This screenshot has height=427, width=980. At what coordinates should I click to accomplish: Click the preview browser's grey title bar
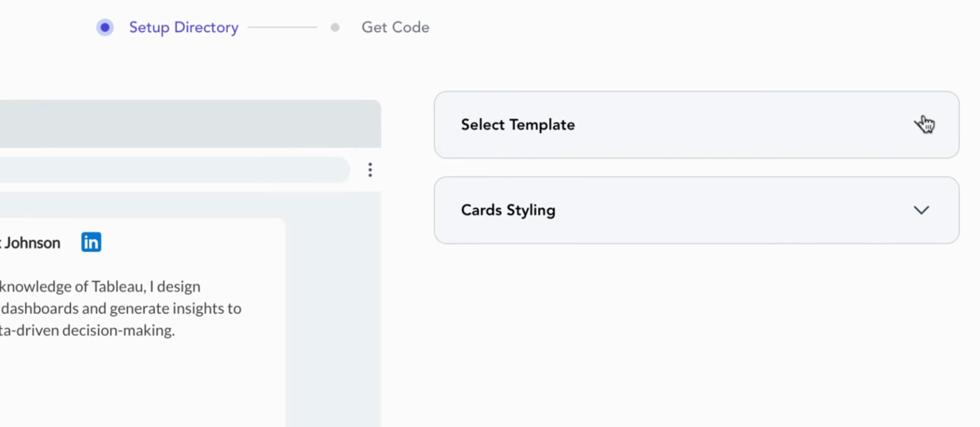pyautogui.click(x=190, y=123)
